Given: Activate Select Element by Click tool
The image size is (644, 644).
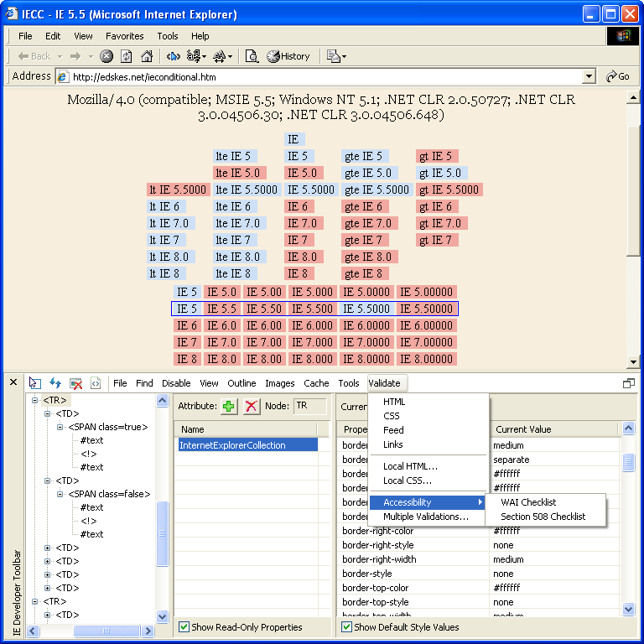Looking at the screenshot, I should tap(35, 383).
